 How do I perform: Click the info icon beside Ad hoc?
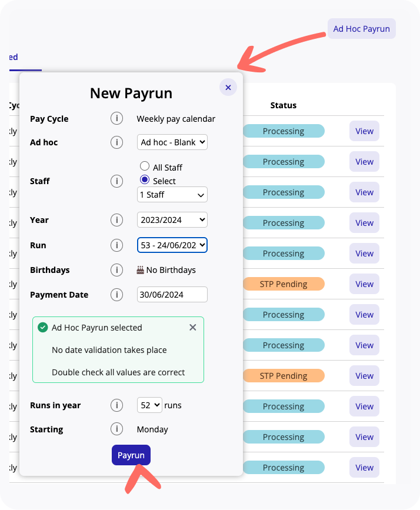point(116,142)
